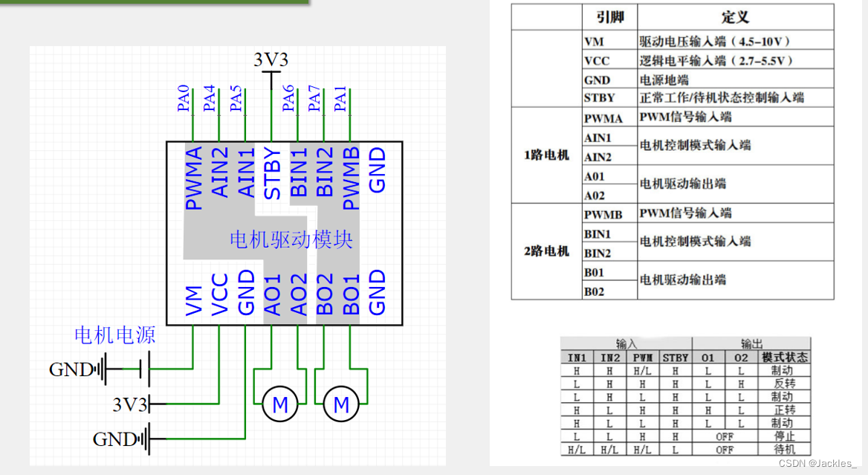Screen dimensions: 868x475
Task: Click the 3V3 label wired to VCC
Action: (129, 404)
